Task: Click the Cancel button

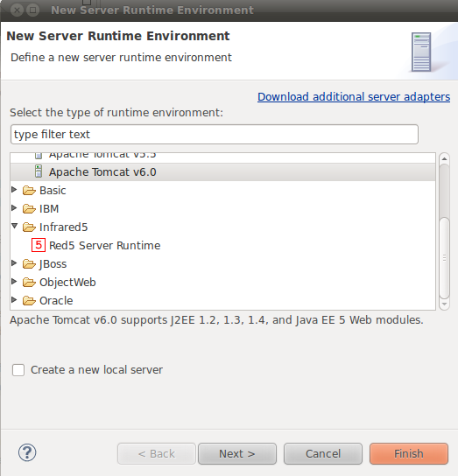Action: coord(323,453)
